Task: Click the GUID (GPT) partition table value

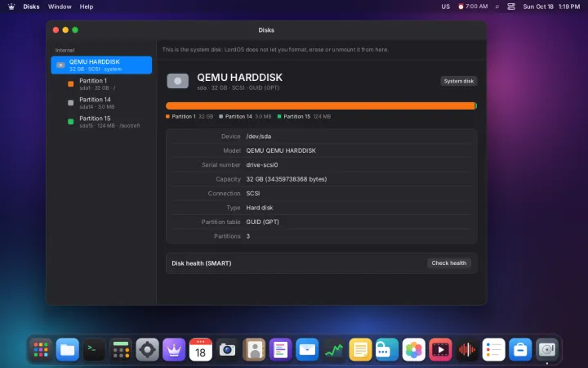Action: point(262,222)
